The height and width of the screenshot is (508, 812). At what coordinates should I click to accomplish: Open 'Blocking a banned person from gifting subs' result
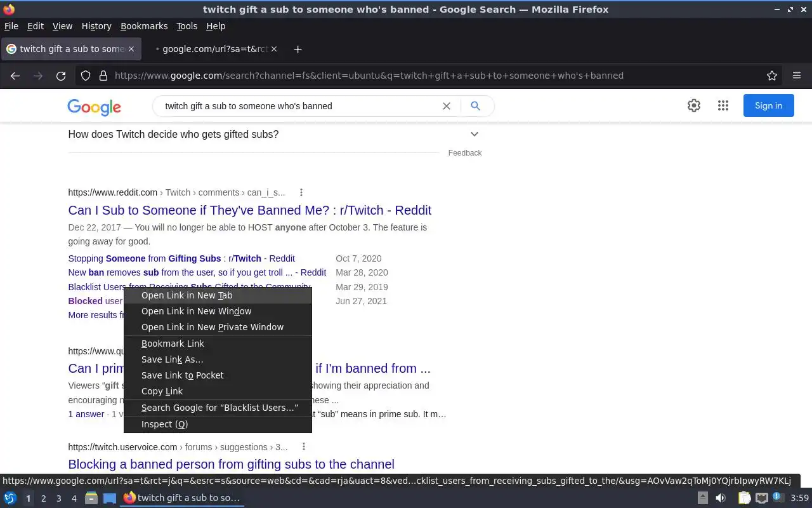(231, 464)
